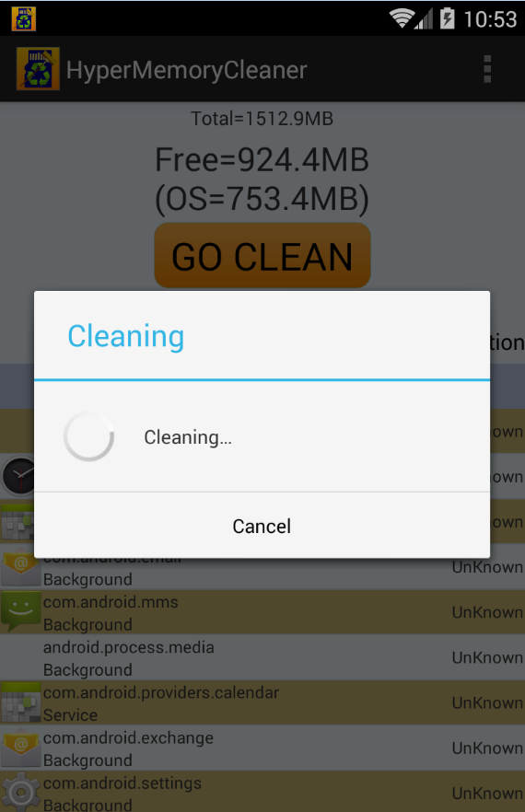Tap the Free=924.4MB memory text
The height and width of the screenshot is (812, 525).
click(x=262, y=159)
